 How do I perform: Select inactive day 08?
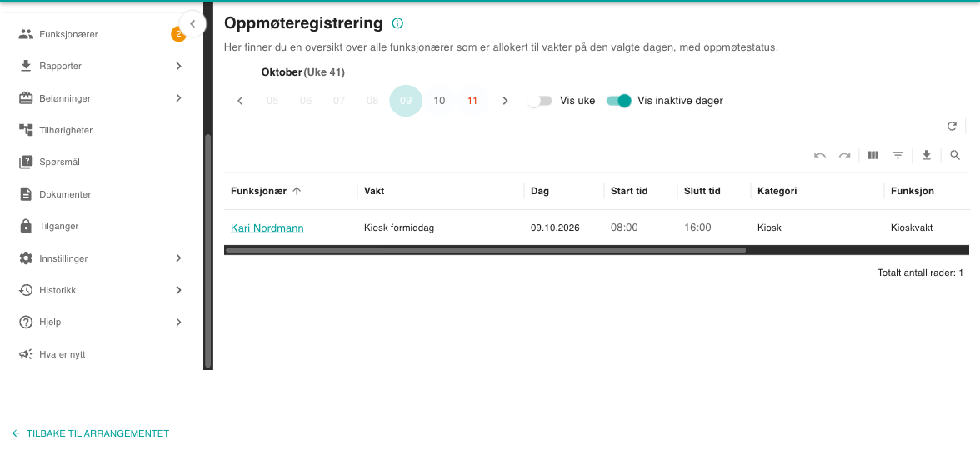click(x=372, y=101)
